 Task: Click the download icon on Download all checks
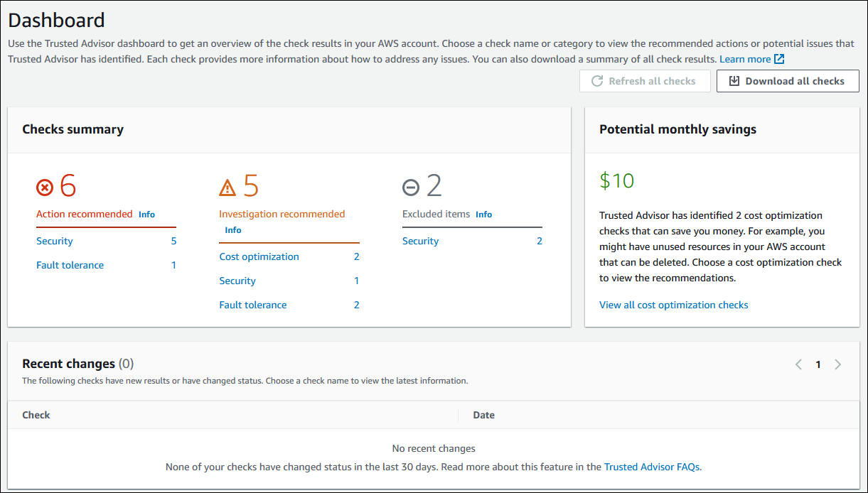[734, 80]
